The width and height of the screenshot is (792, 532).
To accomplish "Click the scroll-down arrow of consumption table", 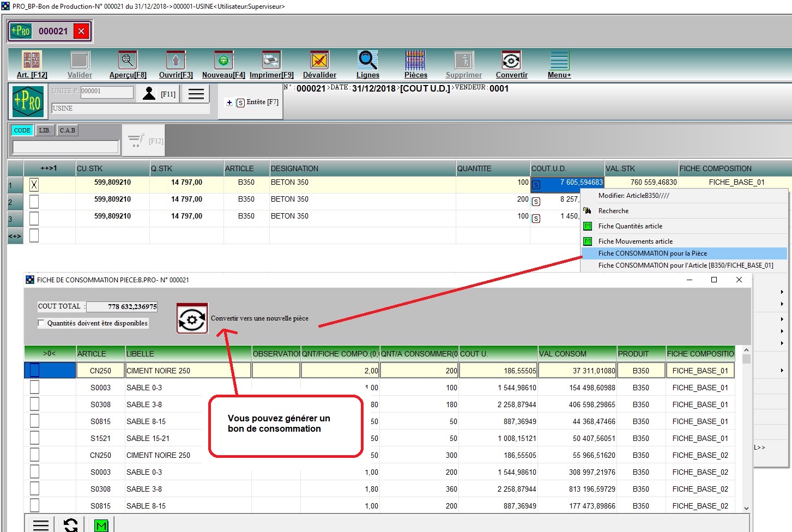I will (746, 509).
